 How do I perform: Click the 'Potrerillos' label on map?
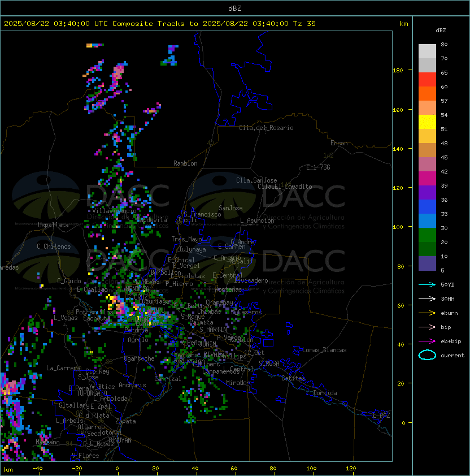[94, 312]
